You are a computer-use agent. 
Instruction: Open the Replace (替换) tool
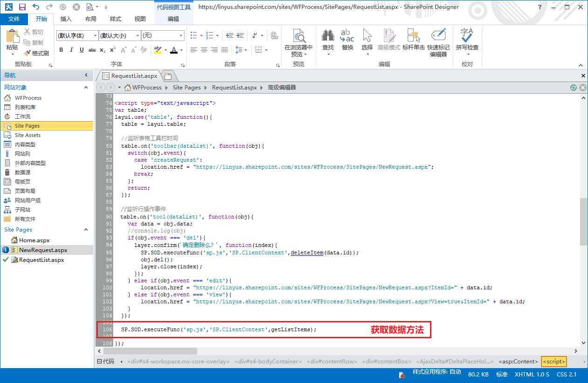348,40
